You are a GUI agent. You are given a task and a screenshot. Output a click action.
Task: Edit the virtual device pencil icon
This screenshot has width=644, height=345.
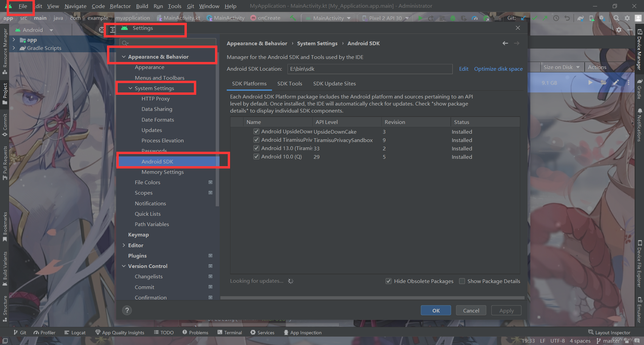tap(616, 82)
